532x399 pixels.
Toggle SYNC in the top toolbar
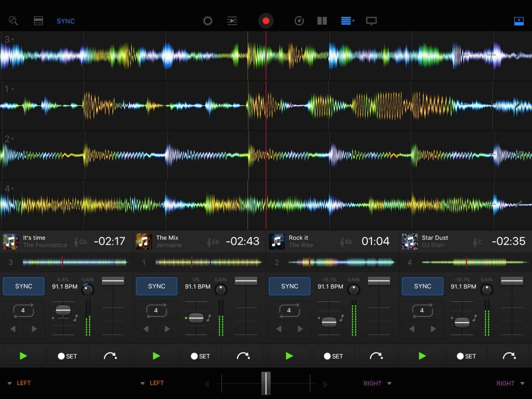tap(65, 21)
